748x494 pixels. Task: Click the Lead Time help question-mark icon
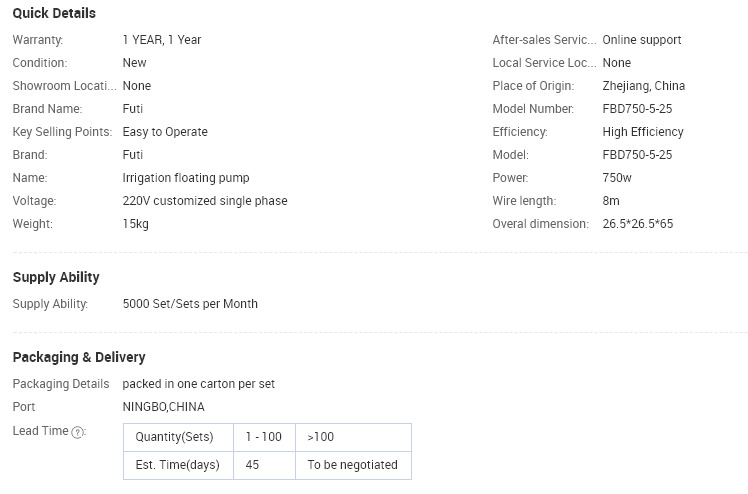(77, 432)
